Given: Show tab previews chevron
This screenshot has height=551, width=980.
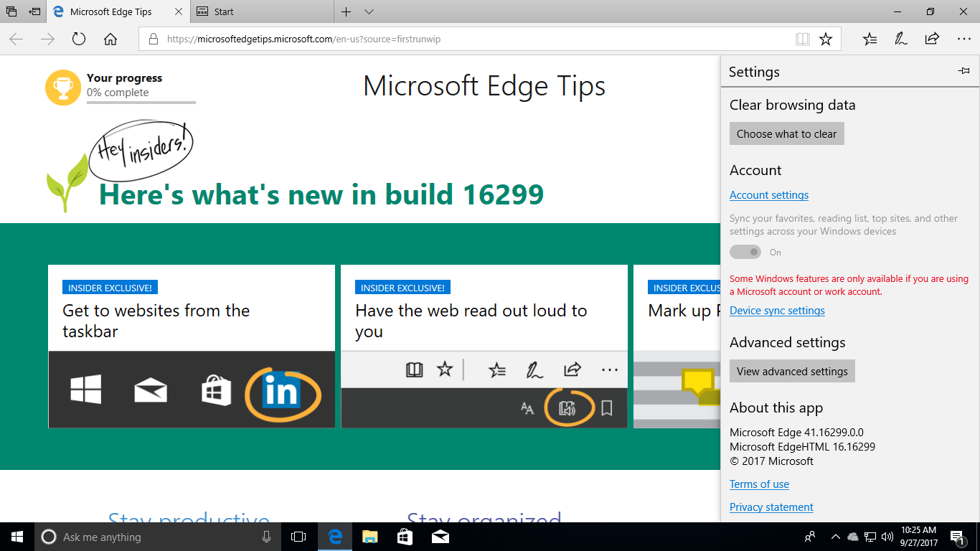Looking at the screenshot, I should pyautogui.click(x=369, y=12).
